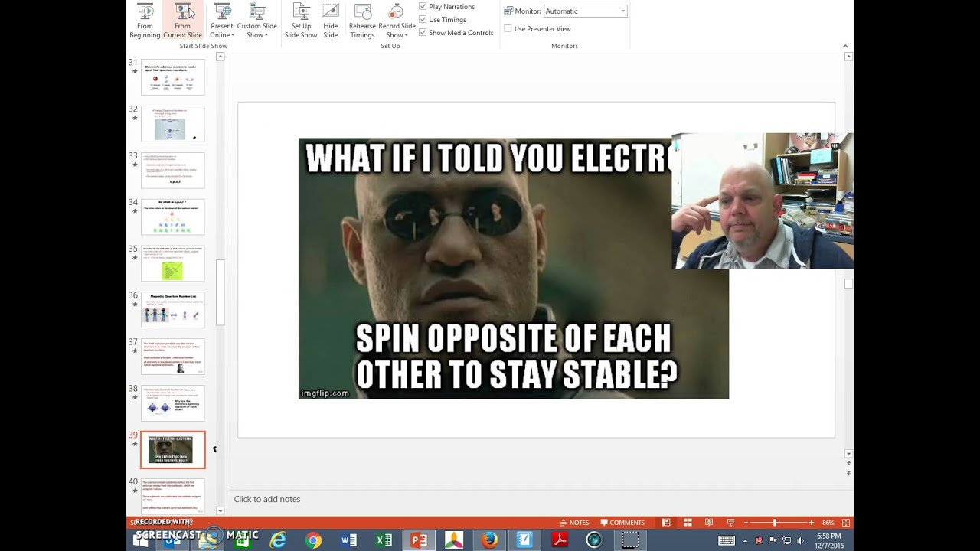
Task: Select slide 39 thumbnail
Action: pos(173,450)
